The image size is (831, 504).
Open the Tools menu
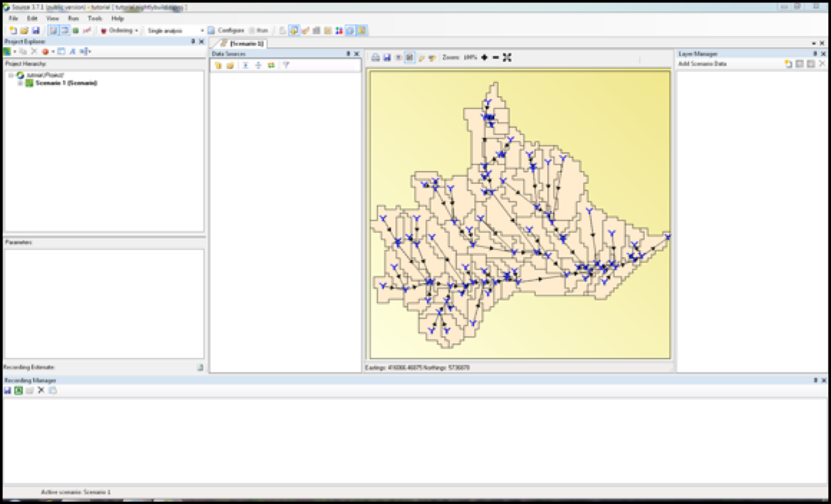94,18
